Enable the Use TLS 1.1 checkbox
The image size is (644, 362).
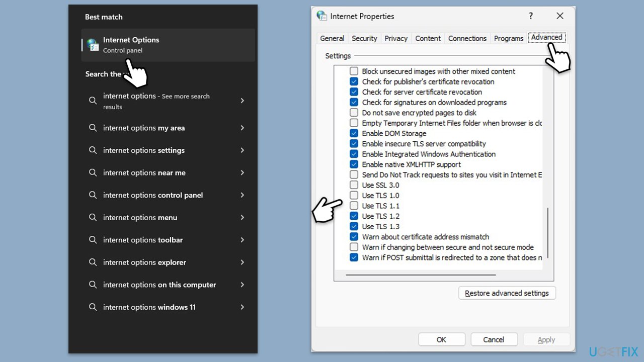354,206
